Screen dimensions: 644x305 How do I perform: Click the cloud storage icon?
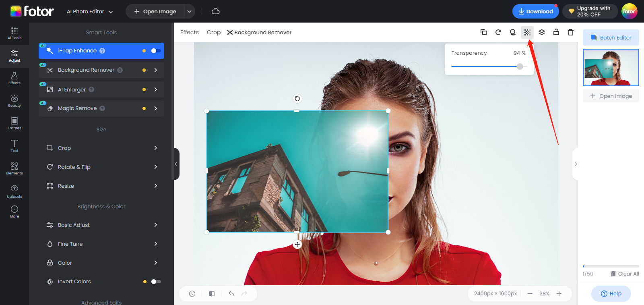click(216, 11)
